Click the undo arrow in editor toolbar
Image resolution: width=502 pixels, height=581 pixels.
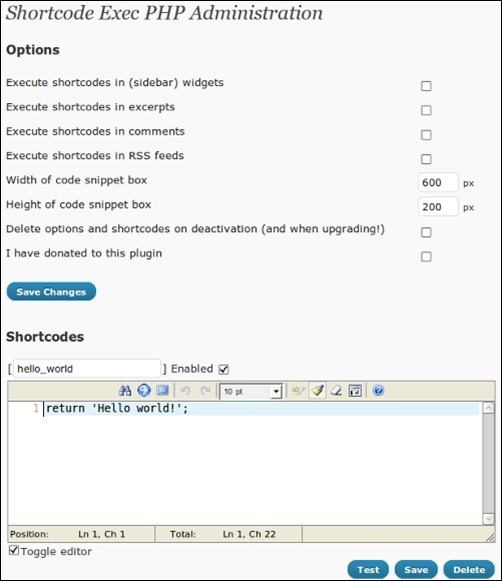185,391
